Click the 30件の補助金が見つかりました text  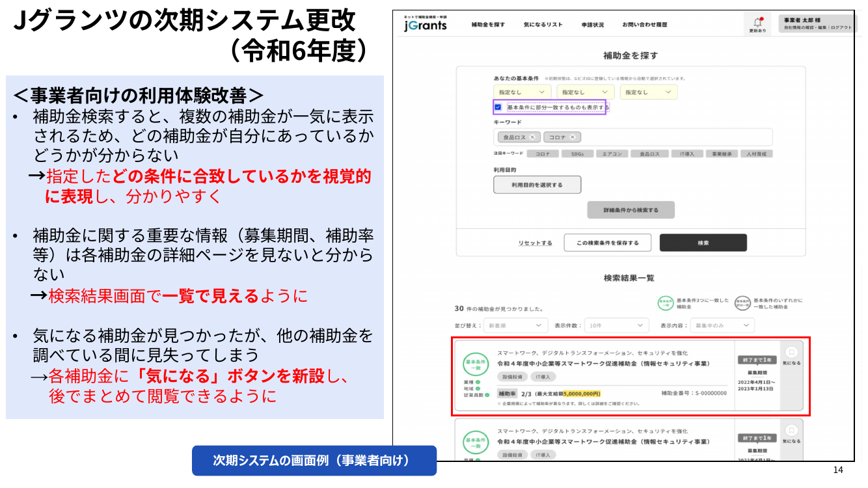coord(498,308)
